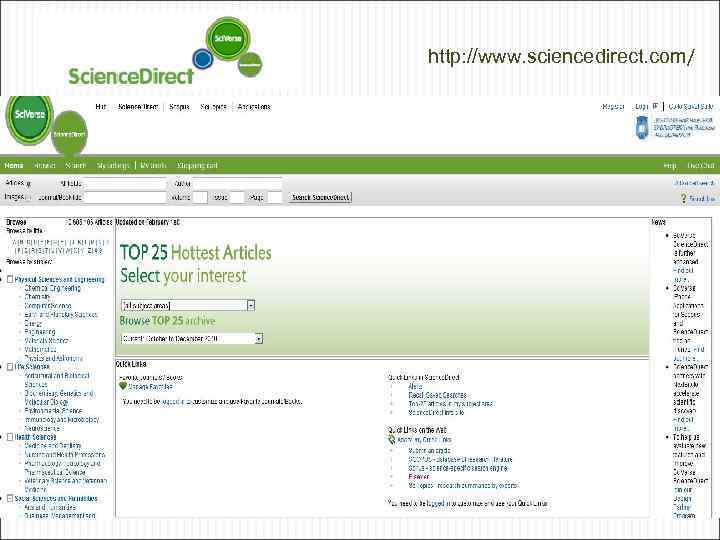Click the Page input box
Viewport: 720px width, 540px height.
(275, 197)
